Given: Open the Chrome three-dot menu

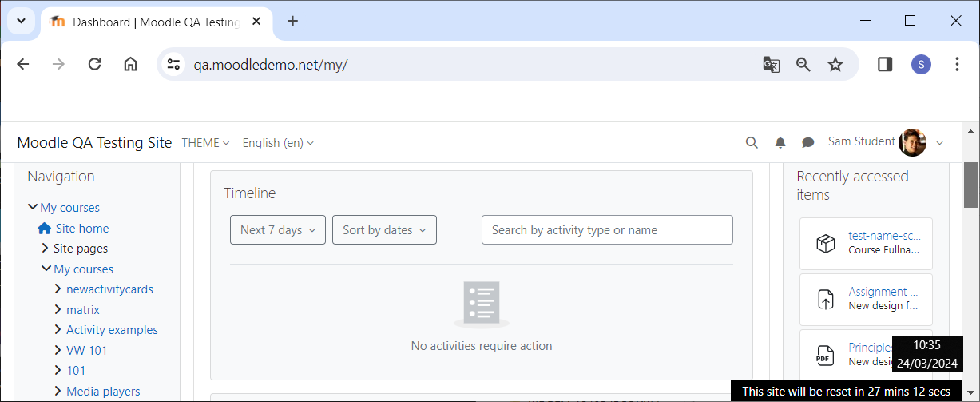Looking at the screenshot, I should pyautogui.click(x=957, y=65).
